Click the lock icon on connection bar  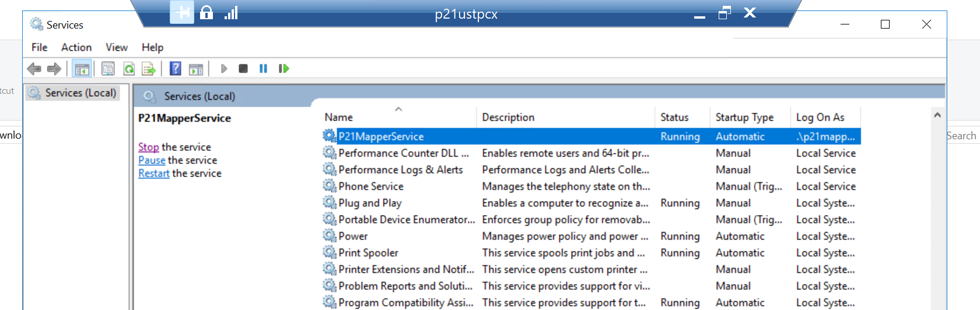click(206, 12)
